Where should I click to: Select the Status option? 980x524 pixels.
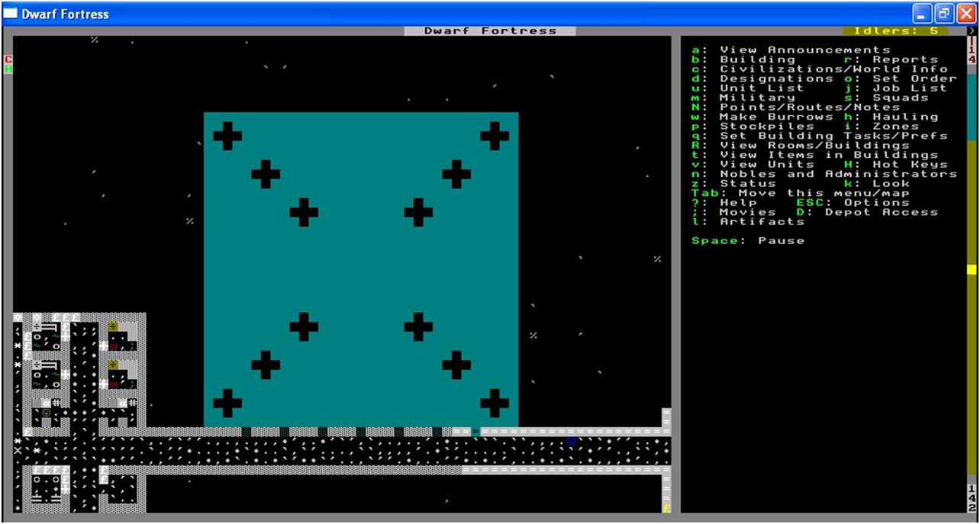(733, 183)
